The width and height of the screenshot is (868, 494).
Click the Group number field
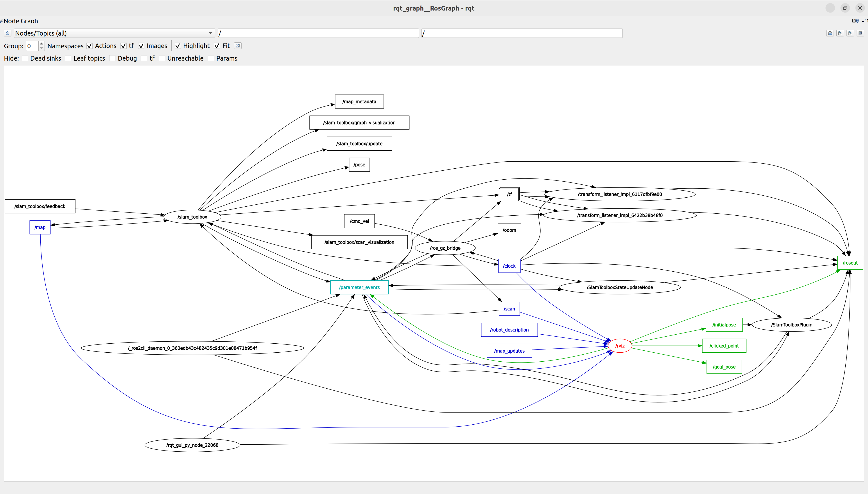click(x=32, y=46)
